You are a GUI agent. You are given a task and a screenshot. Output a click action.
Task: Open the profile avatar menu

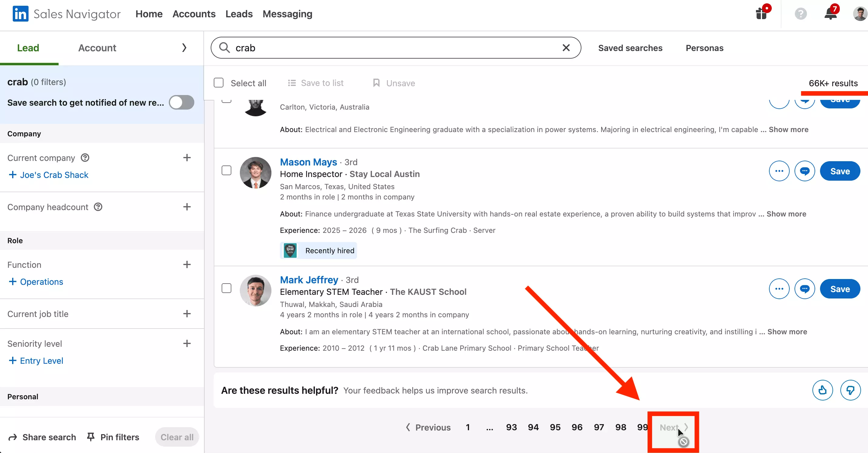click(x=859, y=14)
